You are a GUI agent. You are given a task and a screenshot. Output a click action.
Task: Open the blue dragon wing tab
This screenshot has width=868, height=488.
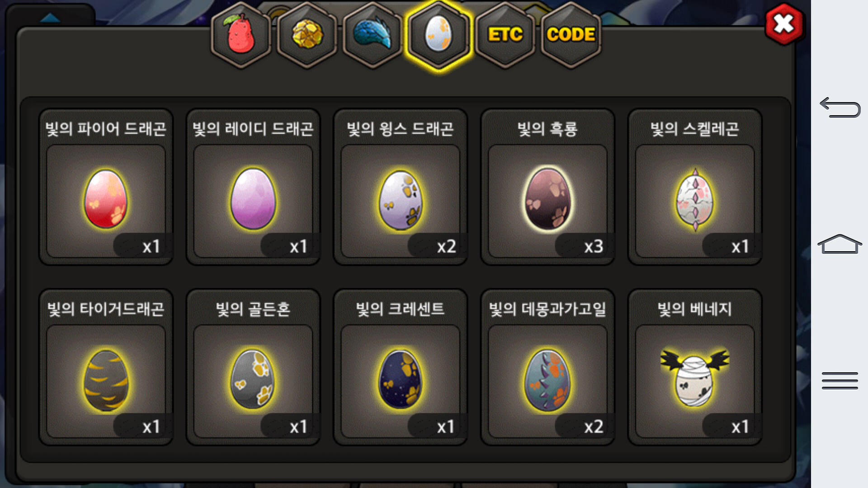pyautogui.click(x=373, y=35)
